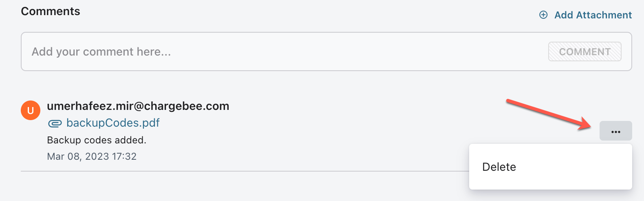Toggle the three-dot more options button
This screenshot has height=201, width=644.
point(615,131)
